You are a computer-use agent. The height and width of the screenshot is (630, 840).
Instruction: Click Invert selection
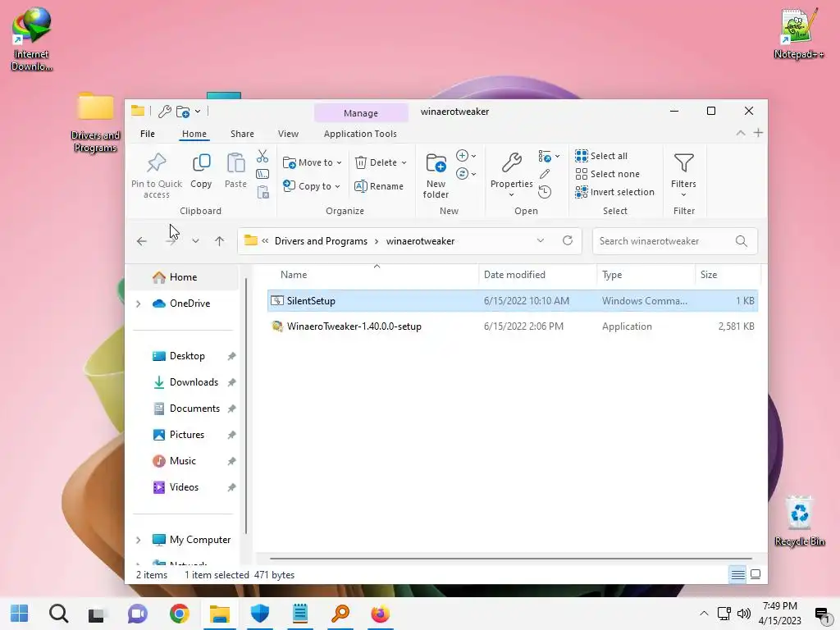(614, 192)
